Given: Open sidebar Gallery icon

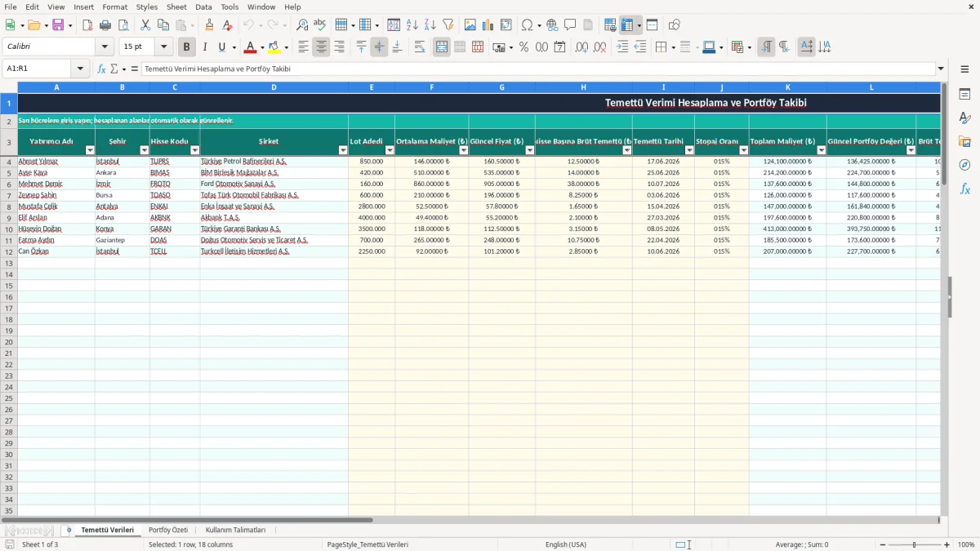Looking at the screenshot, I should coord(964,142).
